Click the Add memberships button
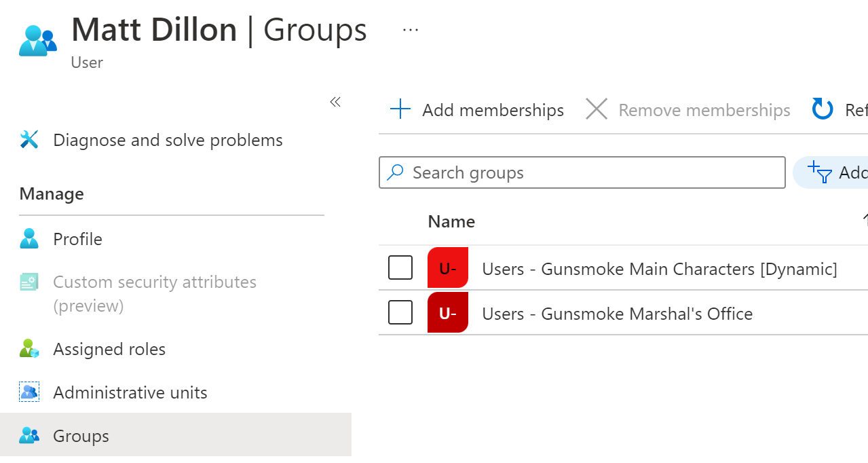868x463 pixels. pyautogui.click(x=477, y=109)
